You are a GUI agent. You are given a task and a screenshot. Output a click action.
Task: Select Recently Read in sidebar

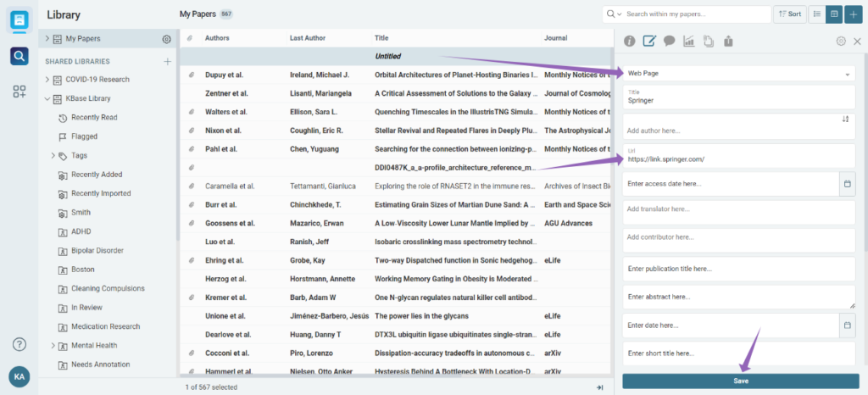(94, 118)
